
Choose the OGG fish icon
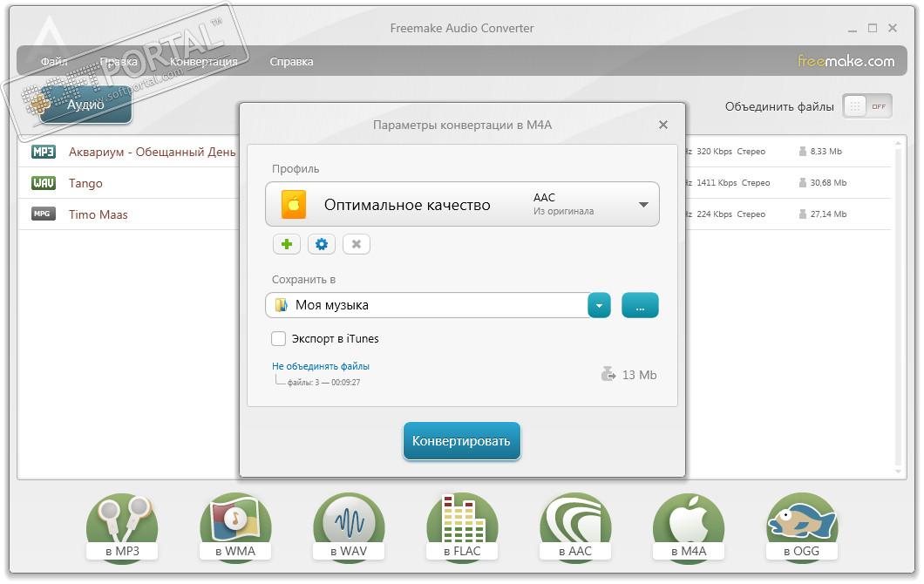click(801, 527)
